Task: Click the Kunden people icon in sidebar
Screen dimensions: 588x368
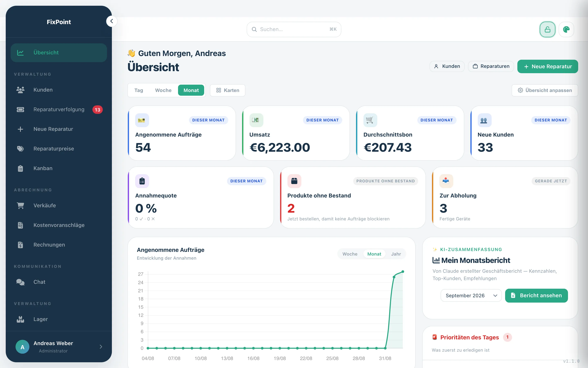Action: 20,90
